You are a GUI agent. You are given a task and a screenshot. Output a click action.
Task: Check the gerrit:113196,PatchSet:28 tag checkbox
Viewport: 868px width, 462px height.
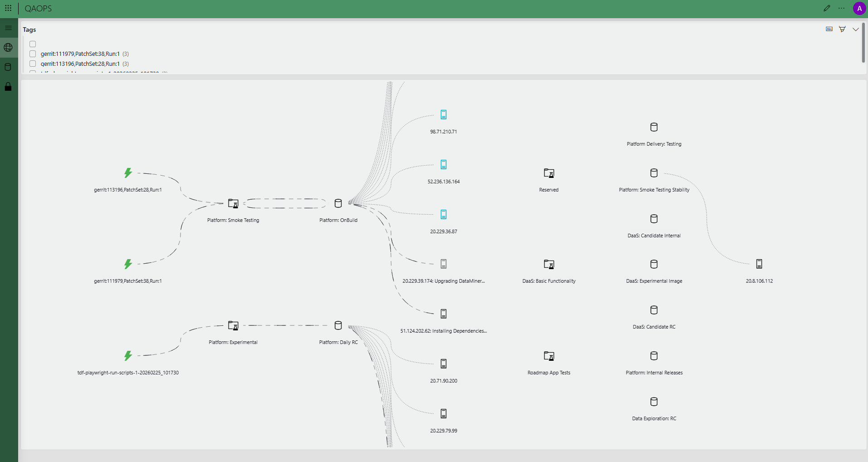[33, 64]
